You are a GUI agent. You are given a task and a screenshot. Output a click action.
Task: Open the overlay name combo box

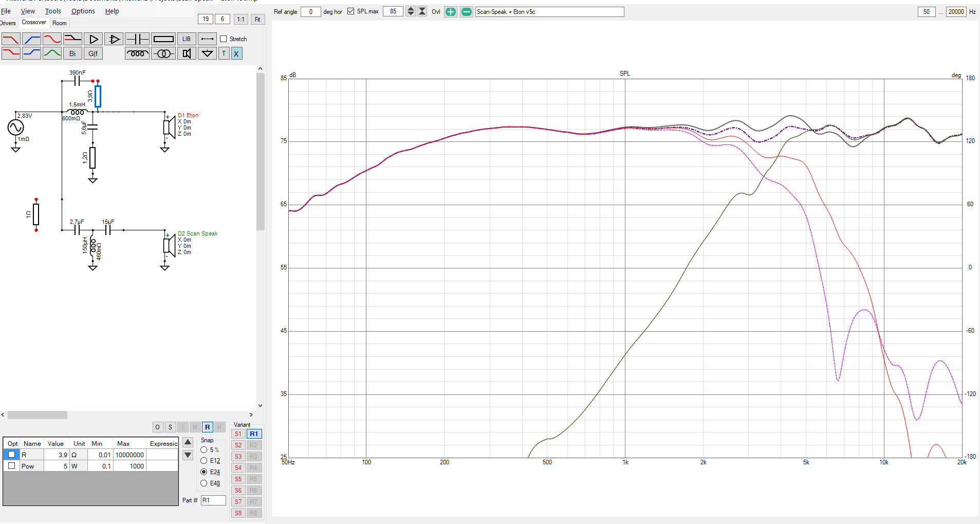click(x=549, y=12)
